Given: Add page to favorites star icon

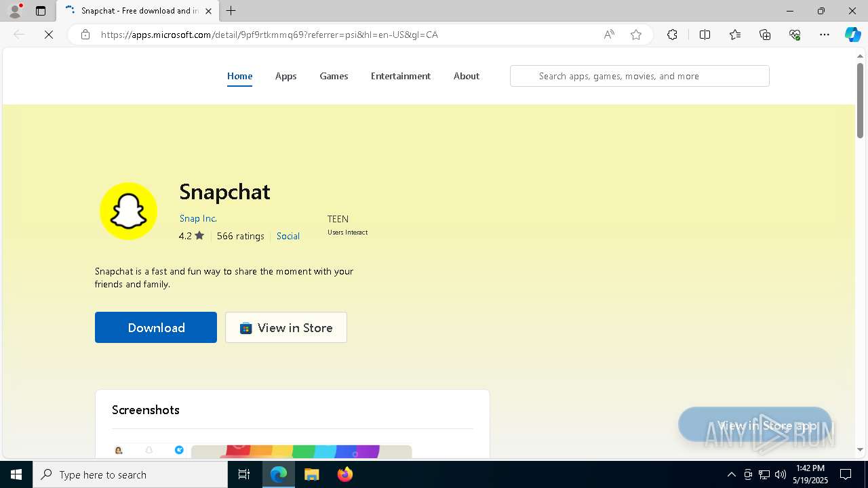Looking at the screenshot, I should point(636,35).
